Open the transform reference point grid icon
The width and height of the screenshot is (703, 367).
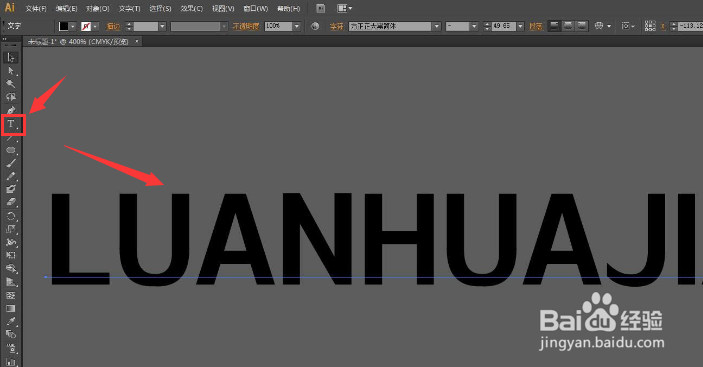pos(650,26)
